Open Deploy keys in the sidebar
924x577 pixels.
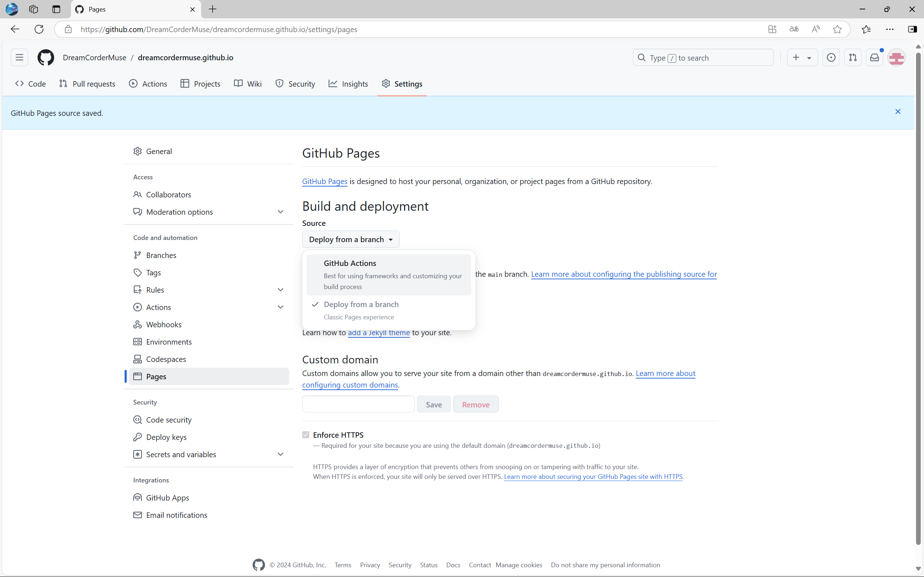(209, 437)
